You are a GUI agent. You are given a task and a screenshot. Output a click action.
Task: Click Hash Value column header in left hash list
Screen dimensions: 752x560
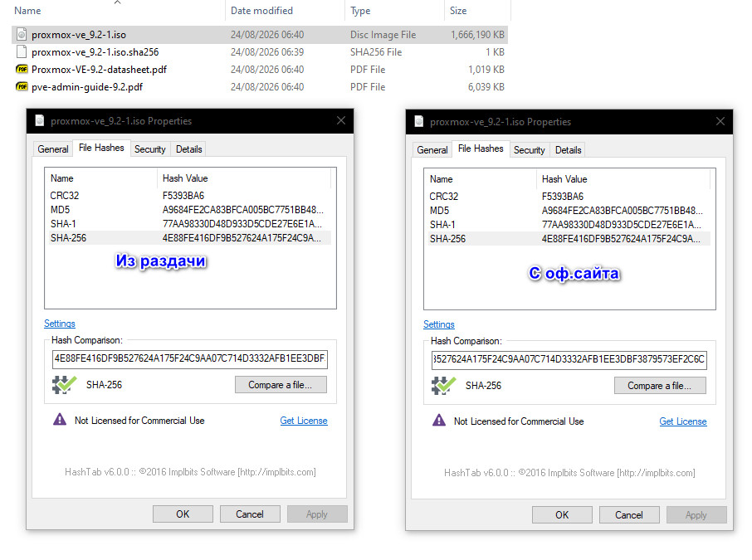(x=244, y=178)
